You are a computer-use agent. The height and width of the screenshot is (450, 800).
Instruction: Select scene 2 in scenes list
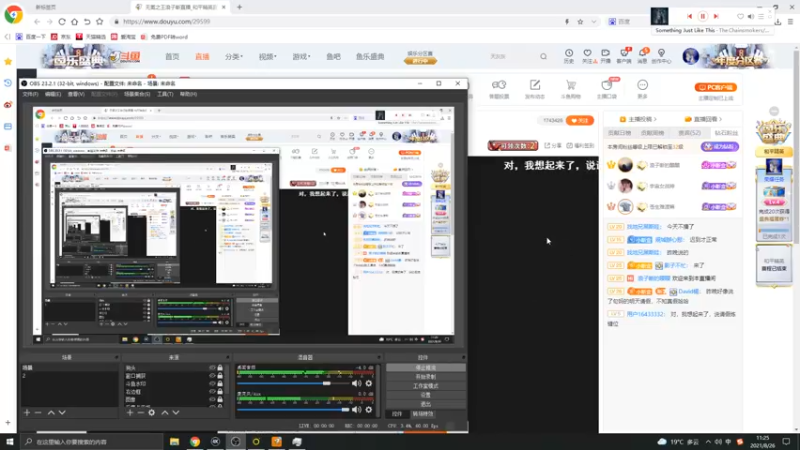point(69,376)
